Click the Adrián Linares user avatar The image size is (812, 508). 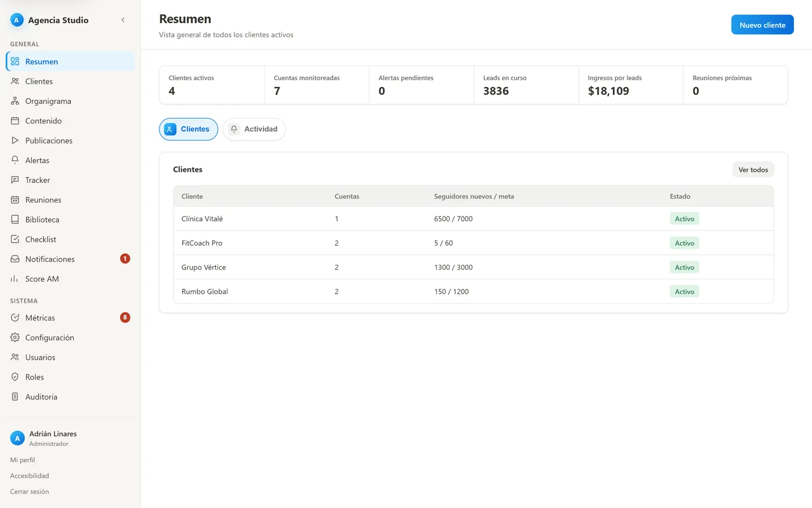coord(17,438)
